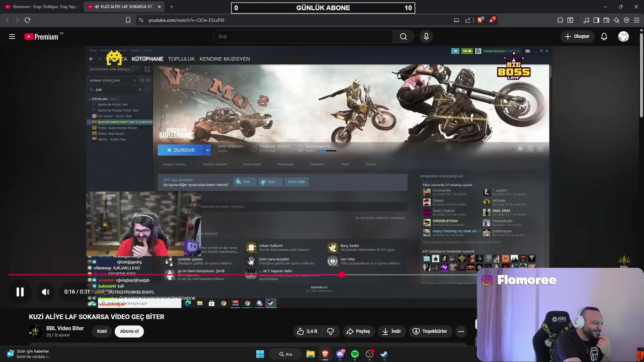The height and width of the screenshot is (362, 644).
Task: Focus the YouTube Ara search field
Action: coord(303,36)
